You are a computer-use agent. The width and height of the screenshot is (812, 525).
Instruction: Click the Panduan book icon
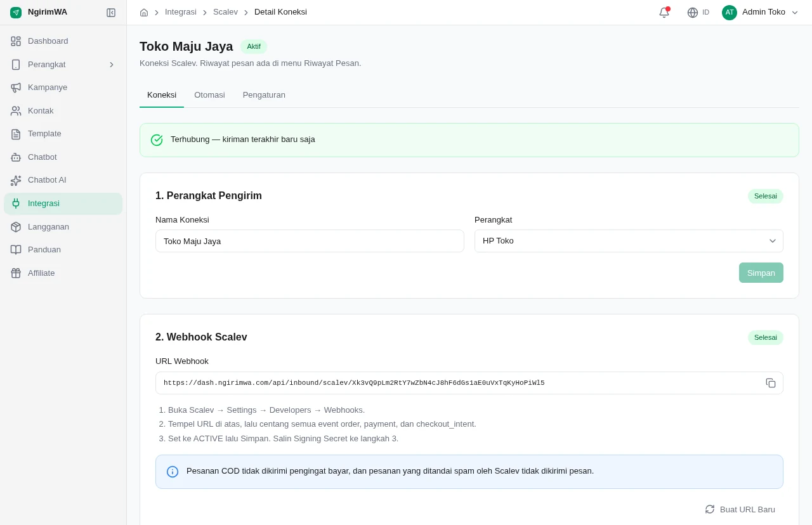16,250
